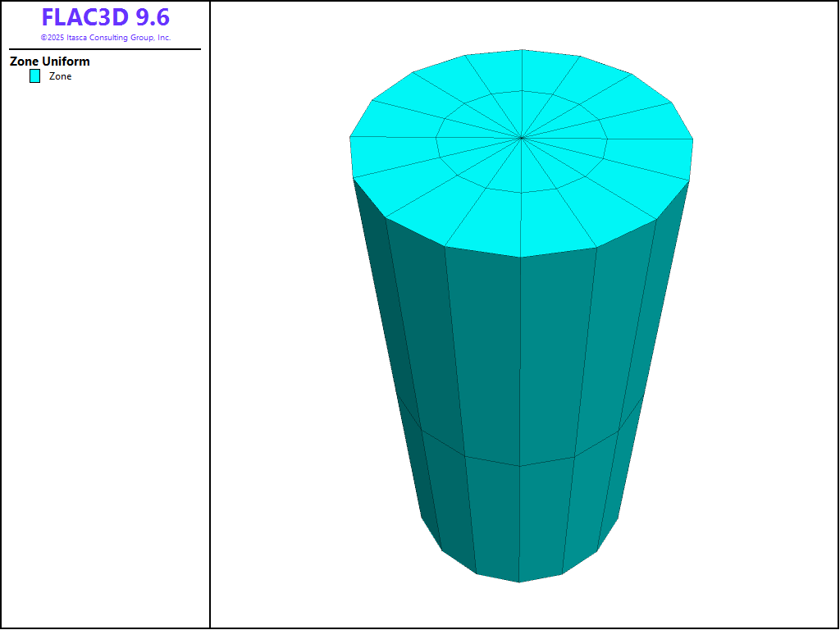This screenshot has height=630, width=840.
Task: Click the cyan Zone color swatch
Action: pyautogui.click(x=34, y=76)
